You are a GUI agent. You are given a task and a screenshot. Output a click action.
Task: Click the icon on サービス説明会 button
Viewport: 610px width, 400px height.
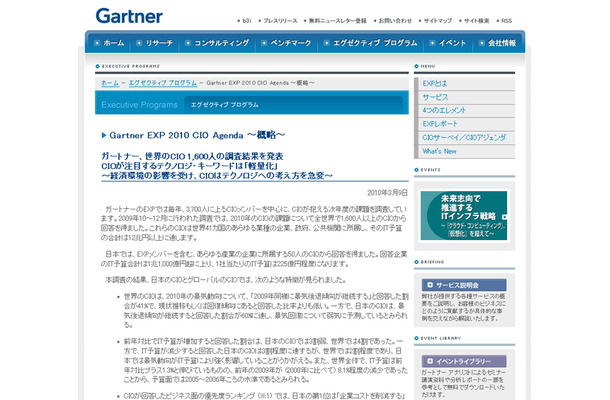[x=430, y=285]
